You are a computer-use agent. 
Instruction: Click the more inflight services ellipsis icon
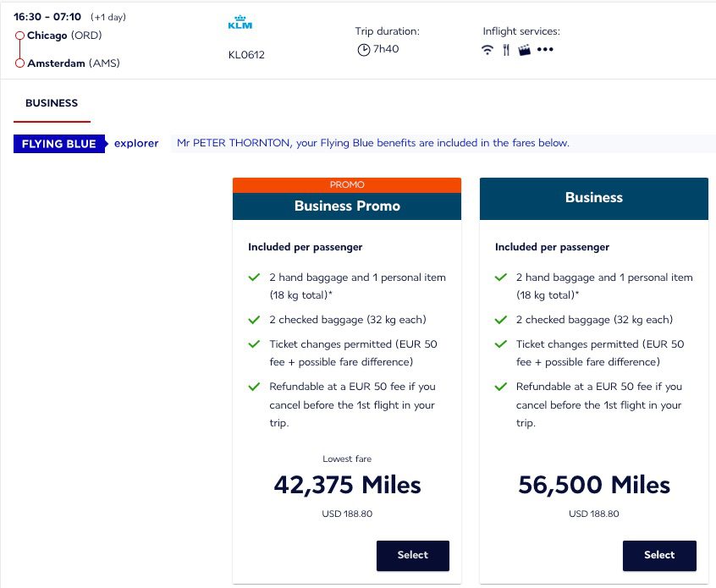pos(546,49)
